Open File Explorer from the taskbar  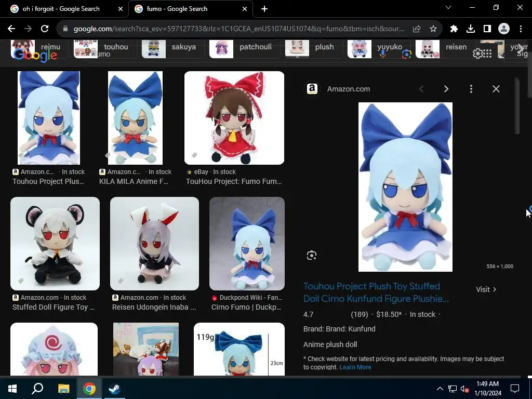click(63, 389)
